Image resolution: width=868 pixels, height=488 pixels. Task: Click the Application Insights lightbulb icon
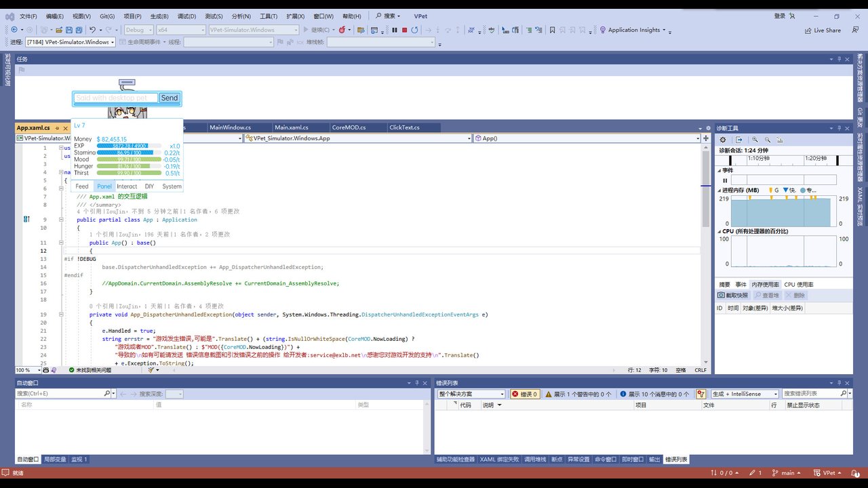(603, 30)
